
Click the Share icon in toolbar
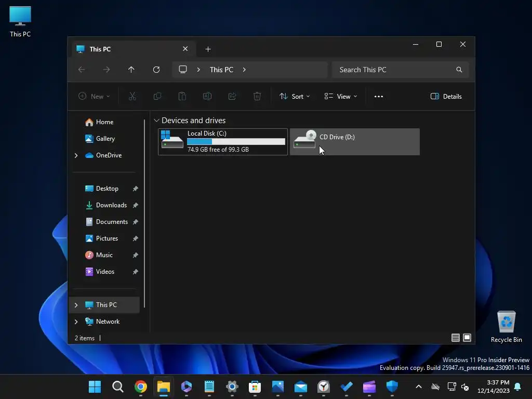232,96
